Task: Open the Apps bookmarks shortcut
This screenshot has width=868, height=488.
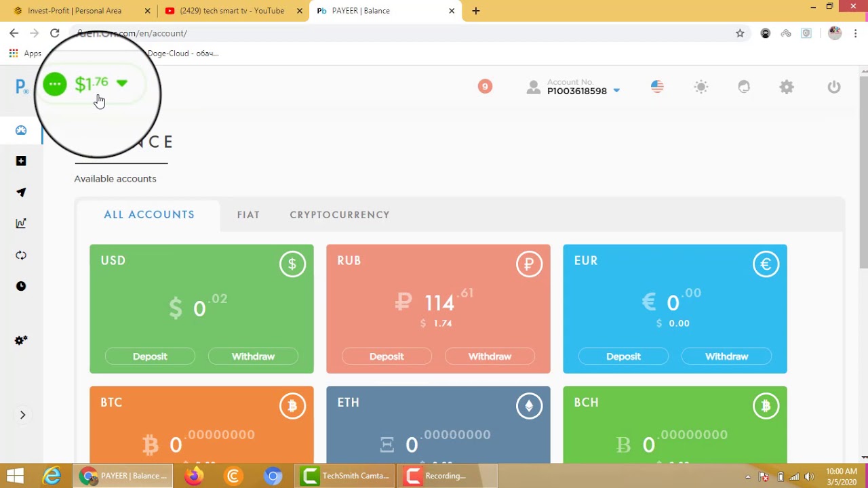Action: (25, 53)
